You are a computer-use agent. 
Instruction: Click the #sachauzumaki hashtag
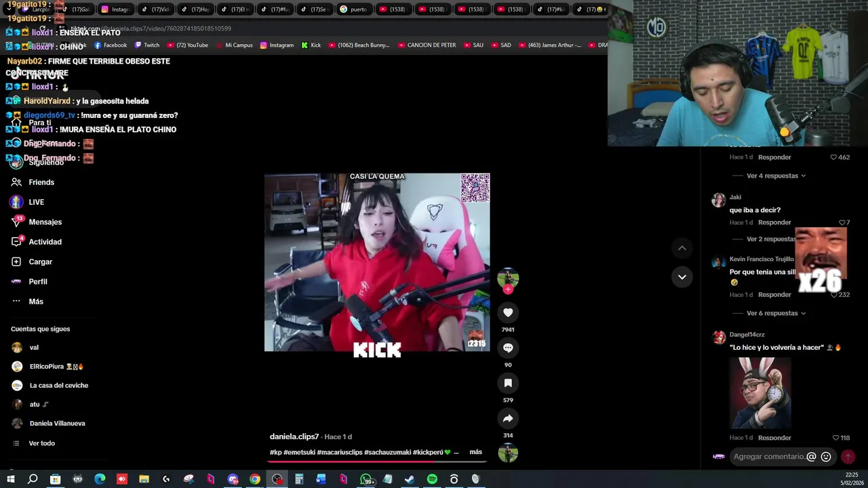pos(387,452)
